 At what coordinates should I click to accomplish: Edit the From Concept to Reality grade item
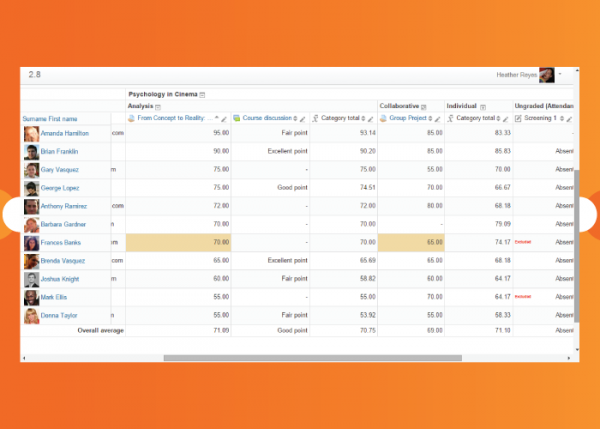pos(225,118)
